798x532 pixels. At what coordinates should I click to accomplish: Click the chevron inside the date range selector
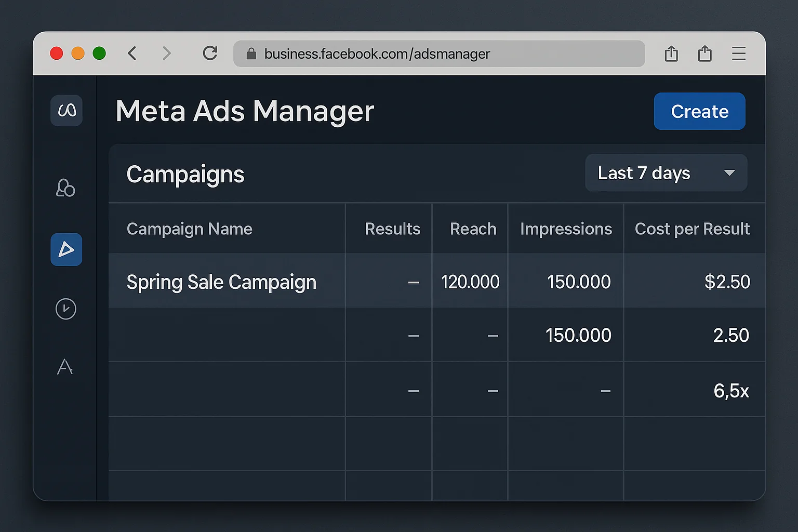pos(729,173)
